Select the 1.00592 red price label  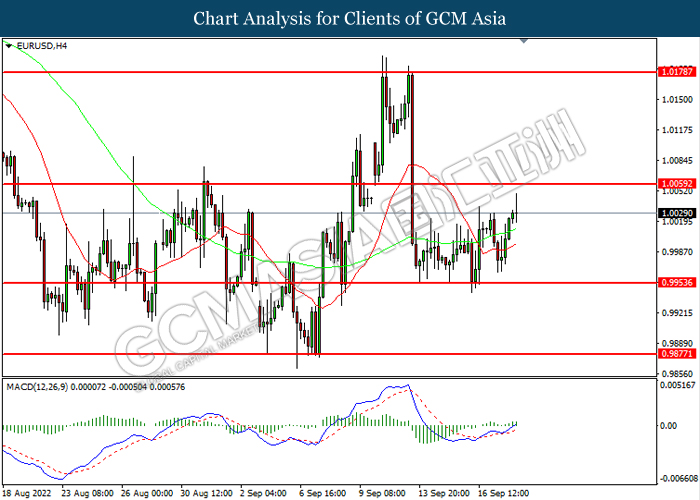(x=677, y=184)
